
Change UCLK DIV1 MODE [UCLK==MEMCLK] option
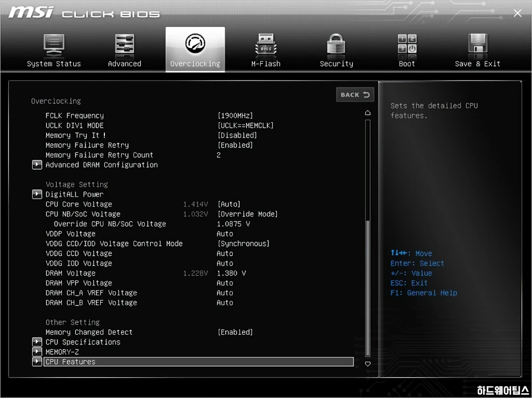(x=245, y=126)
